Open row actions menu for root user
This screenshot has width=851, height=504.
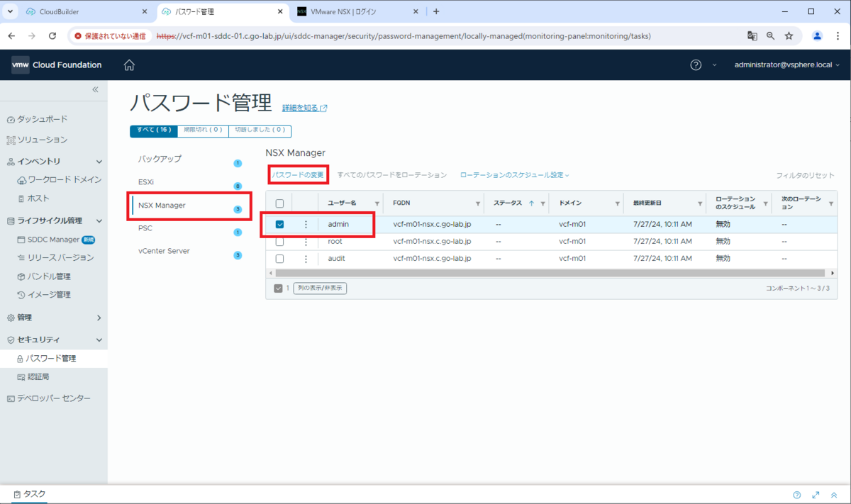click(x=306, y=242)
